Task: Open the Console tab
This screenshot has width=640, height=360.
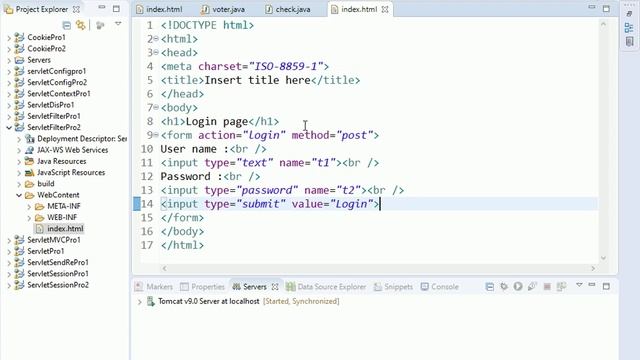Action: [440, 287]
